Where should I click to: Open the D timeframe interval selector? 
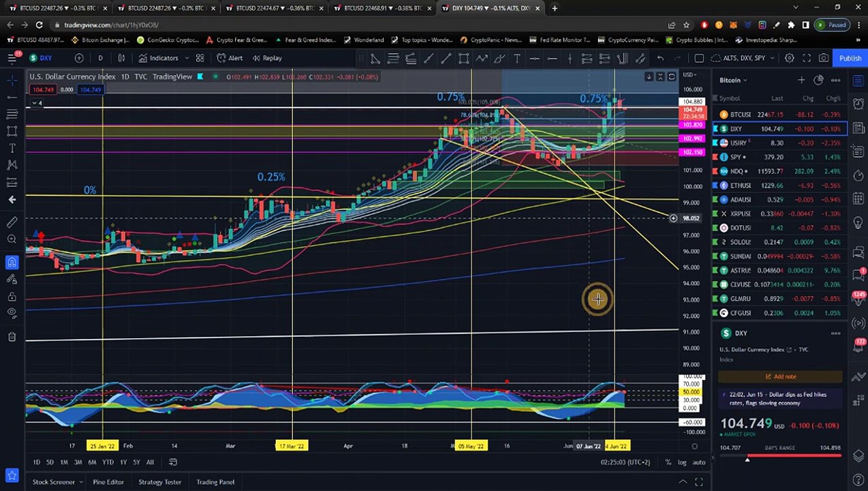coord(100,58)
